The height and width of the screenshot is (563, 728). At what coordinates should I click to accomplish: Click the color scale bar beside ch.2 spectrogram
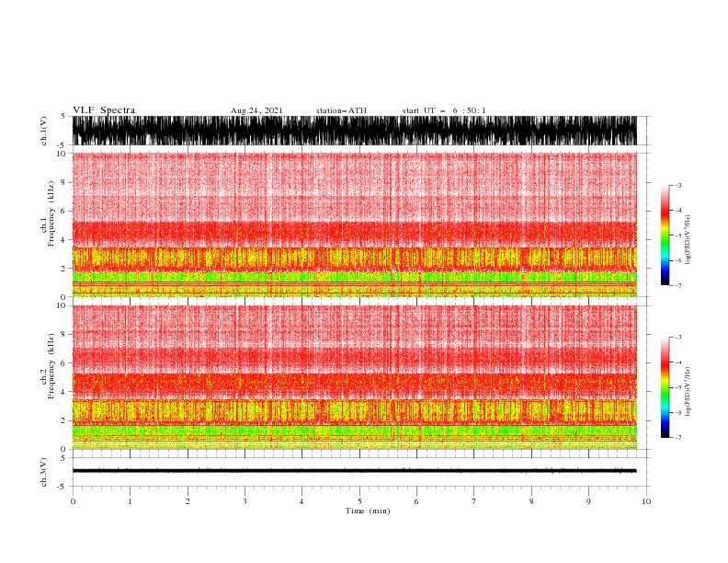click(665, 387)
